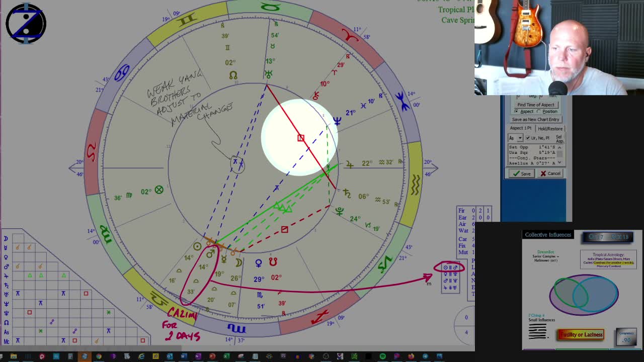The width and height of the screenshot is (644, 362).
Task: Select the Moon crescent glyph in the chart
Action: tap(238, 261)
